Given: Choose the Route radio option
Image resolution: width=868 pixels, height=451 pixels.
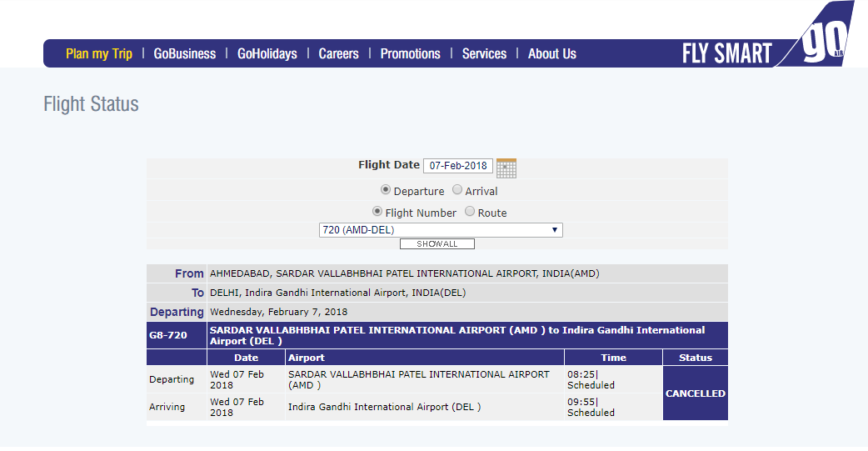Looking at the screenshot, I should click(x=470, y=211).
